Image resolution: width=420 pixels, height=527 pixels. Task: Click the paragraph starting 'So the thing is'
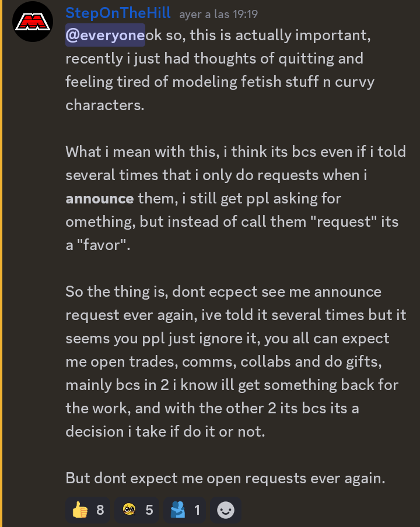click(236, 361)
